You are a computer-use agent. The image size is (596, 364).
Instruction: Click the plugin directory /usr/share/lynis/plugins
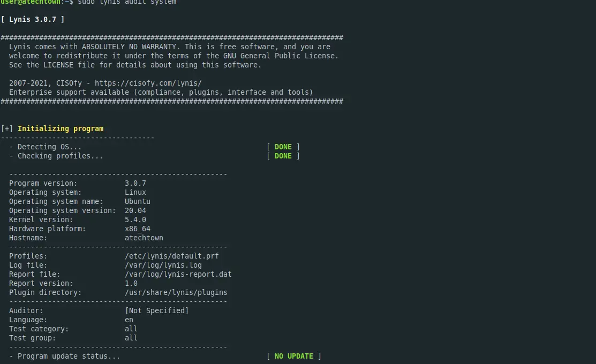click(176, 293)
